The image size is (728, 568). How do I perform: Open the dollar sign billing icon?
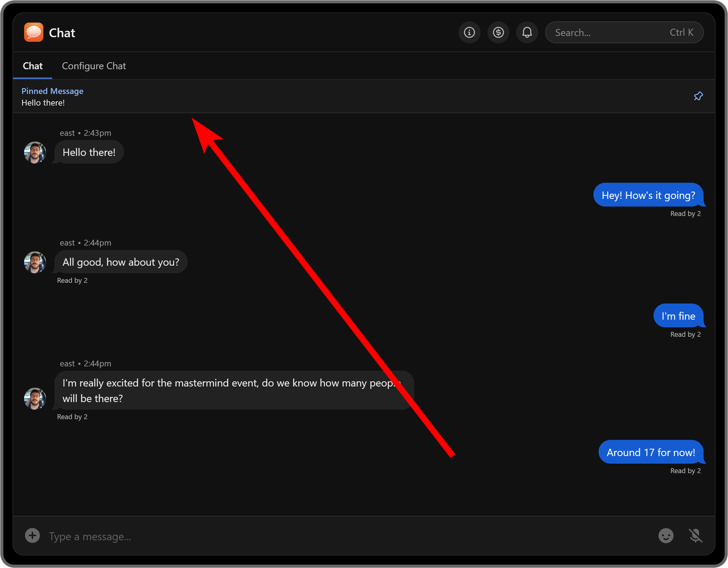(498, 32)
